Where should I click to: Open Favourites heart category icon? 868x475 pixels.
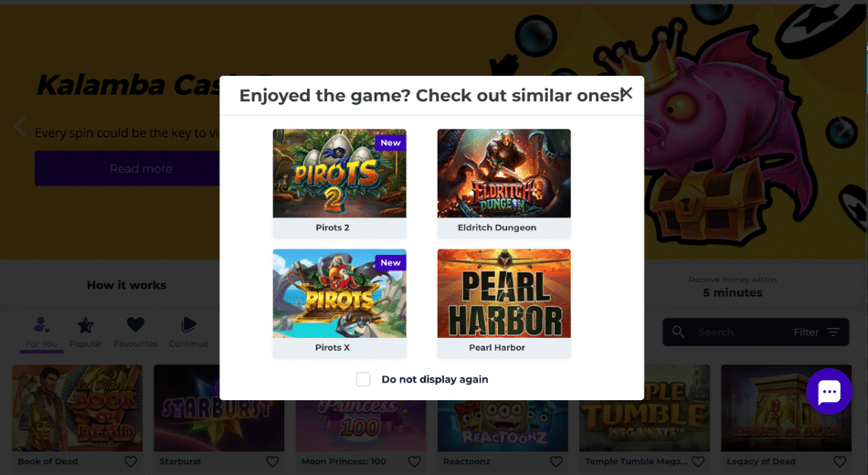pyautogui.click(x=135, y=324)
